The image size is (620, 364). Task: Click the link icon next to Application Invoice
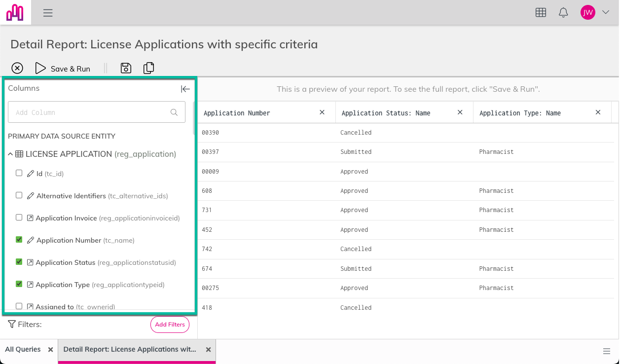coord(30,218)
